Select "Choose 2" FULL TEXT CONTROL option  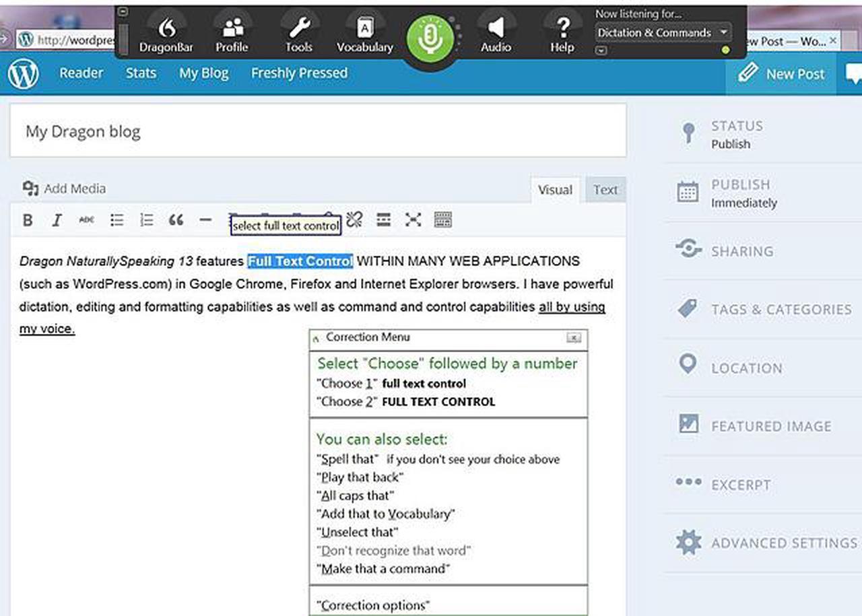point(405,402)
